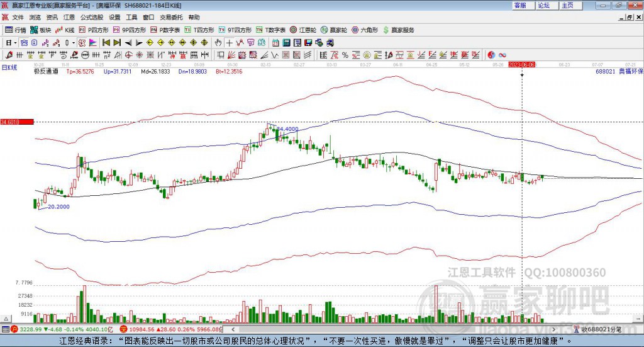
Task: Click the Md=26.1833 indicator value
Action: 155,72
